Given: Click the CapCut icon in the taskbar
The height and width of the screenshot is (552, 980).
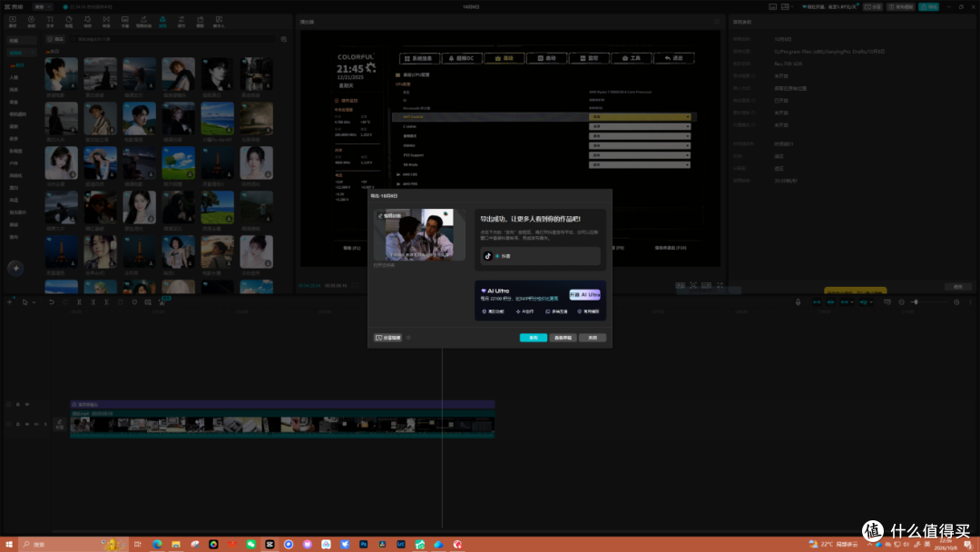Looking at the screenshot, I should (x=269, y=545).
